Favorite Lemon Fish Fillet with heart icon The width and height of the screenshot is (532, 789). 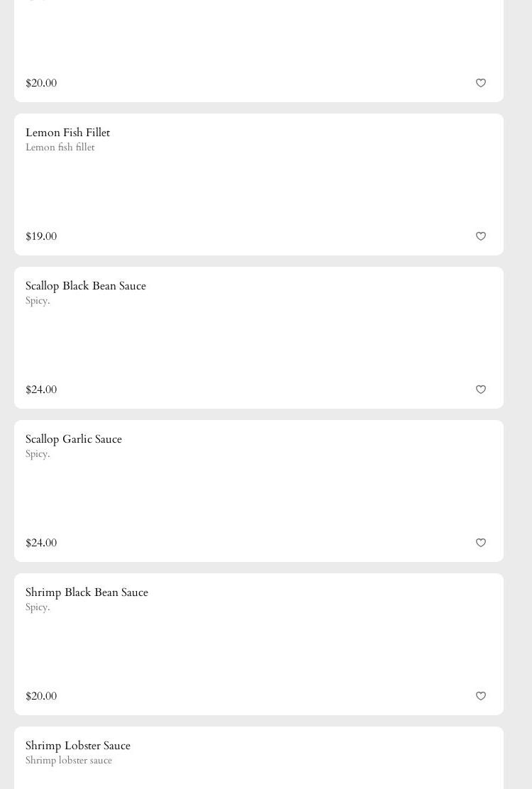(x=481, y=236)
